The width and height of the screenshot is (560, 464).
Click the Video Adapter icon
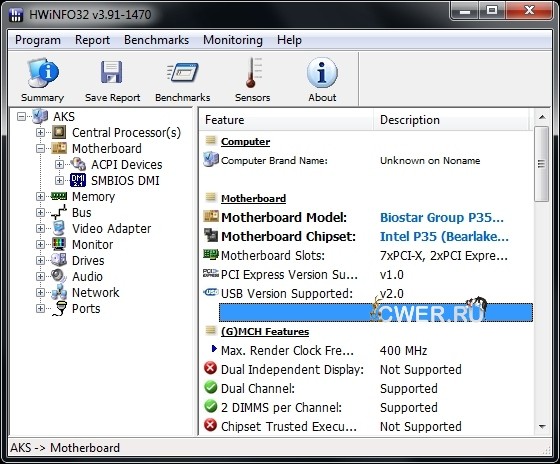(x=59, y=228)
